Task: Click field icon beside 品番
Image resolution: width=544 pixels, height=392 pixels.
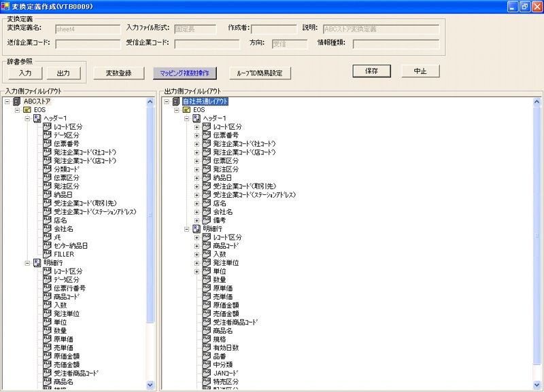Action: pyautogui.click(x=207, y=356)
